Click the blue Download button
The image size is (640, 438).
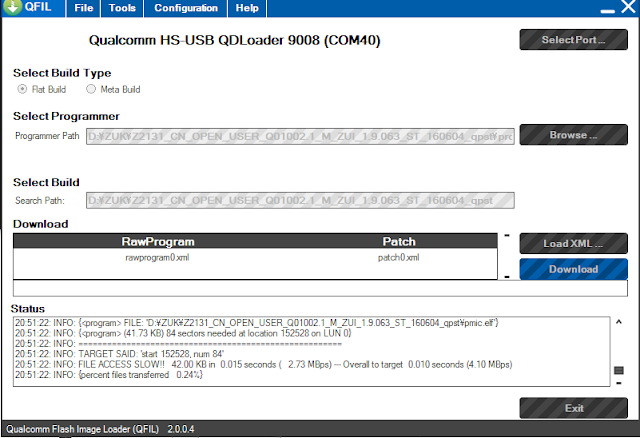573,269
